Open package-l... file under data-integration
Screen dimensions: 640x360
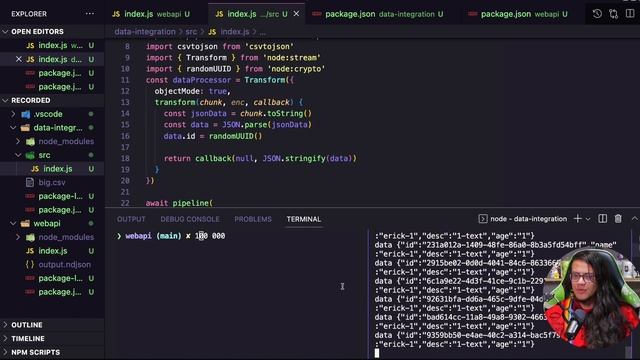coord(52,196)
